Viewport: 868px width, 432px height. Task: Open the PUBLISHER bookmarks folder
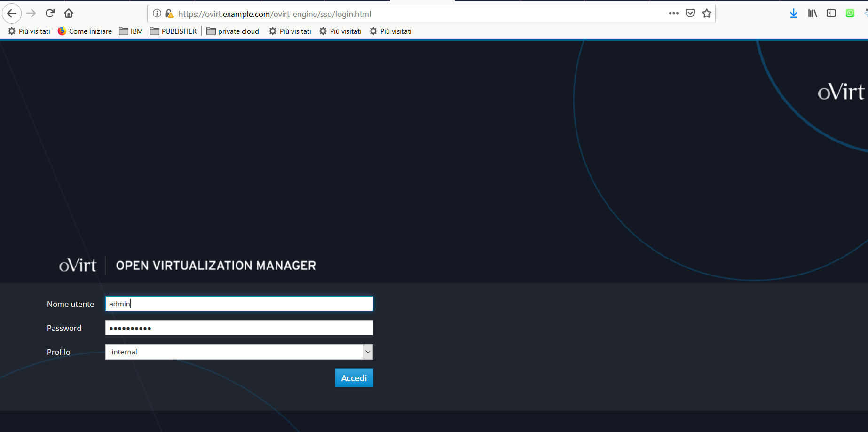coord(174,31)
